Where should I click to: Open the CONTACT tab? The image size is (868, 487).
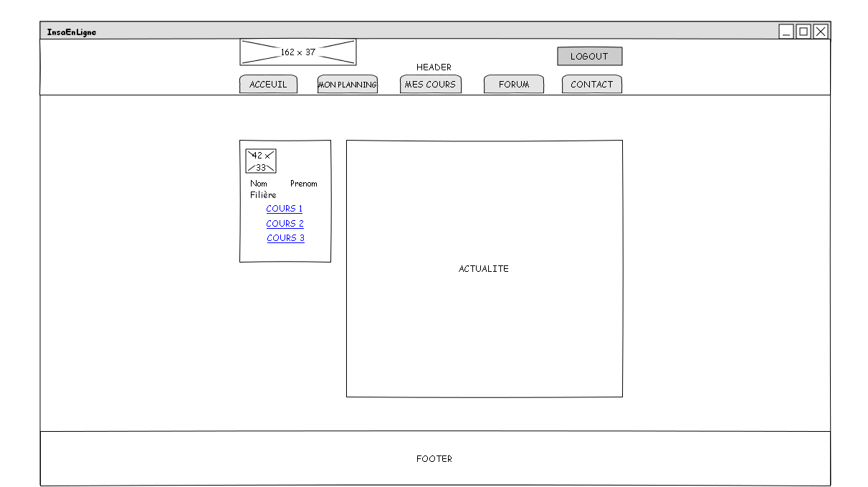[x=591, y=84]
